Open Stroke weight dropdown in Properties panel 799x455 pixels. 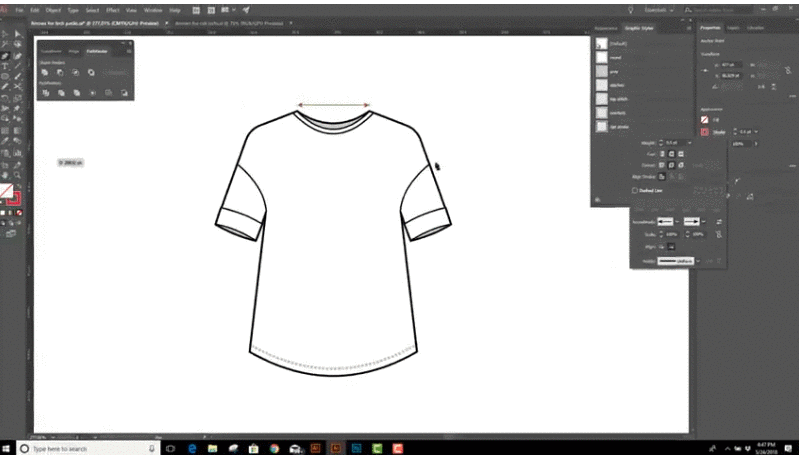tap(756, 132)
